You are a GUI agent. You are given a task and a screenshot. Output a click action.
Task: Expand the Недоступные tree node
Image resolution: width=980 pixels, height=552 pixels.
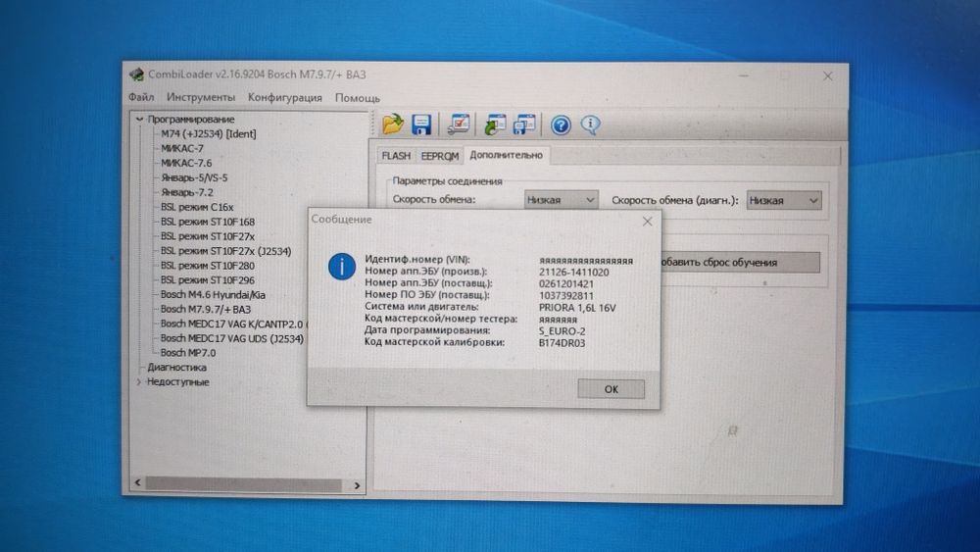139,382
